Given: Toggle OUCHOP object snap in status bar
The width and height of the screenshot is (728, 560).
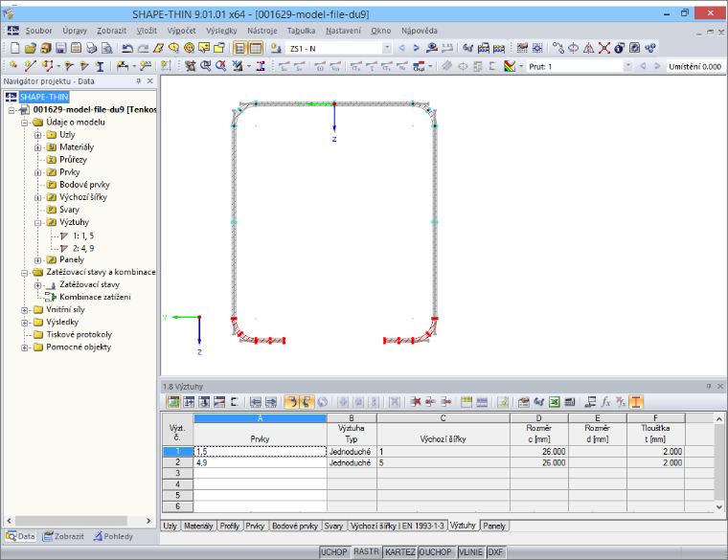Looking at the screenshot, I should pyautogui.click(x=436, y=552).
